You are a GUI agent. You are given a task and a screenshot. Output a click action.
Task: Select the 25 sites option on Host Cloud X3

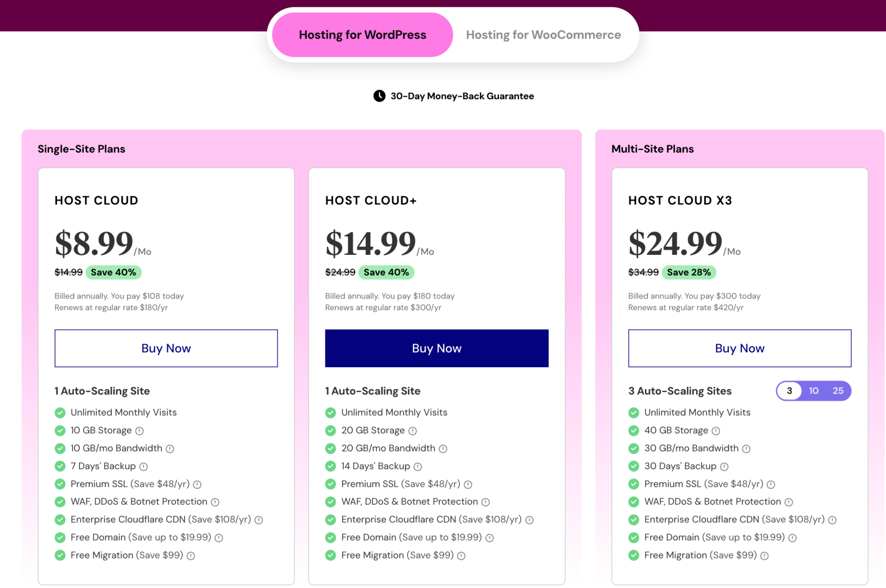pyautogui.click(x=838, y=391)
